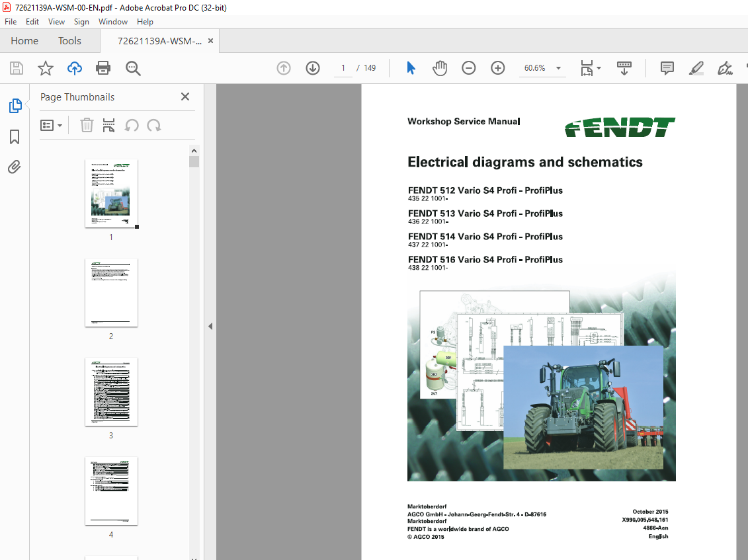Open Page Thumbnails sidebar icon
Viewport: 748px width, 560px height.
15,105
